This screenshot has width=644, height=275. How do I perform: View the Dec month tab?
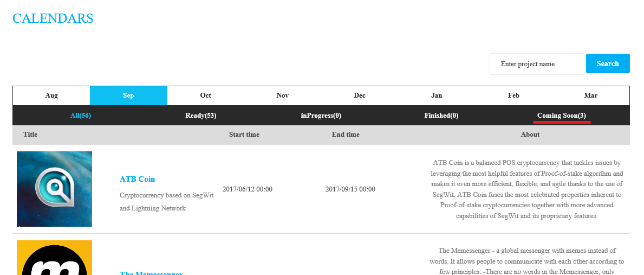pos(360,95)
